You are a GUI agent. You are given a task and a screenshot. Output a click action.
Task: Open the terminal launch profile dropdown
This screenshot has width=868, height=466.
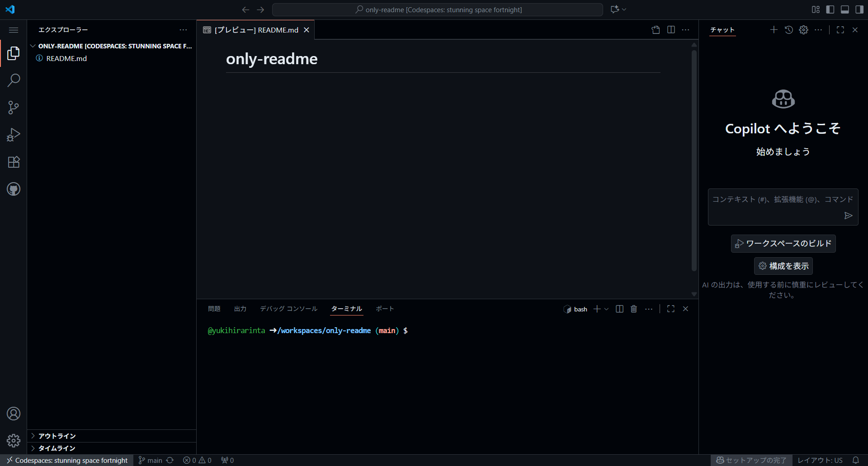[x=607, y=309]
